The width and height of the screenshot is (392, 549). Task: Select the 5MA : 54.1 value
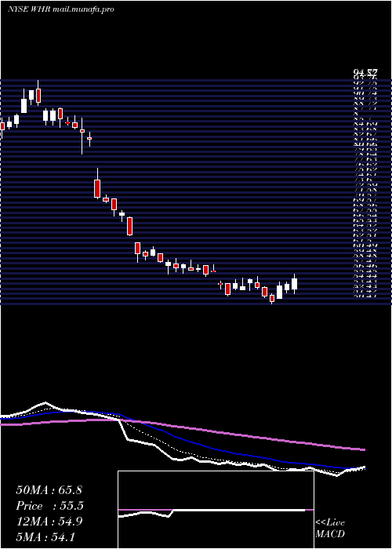pyautogui.click(x=45, y=536)
